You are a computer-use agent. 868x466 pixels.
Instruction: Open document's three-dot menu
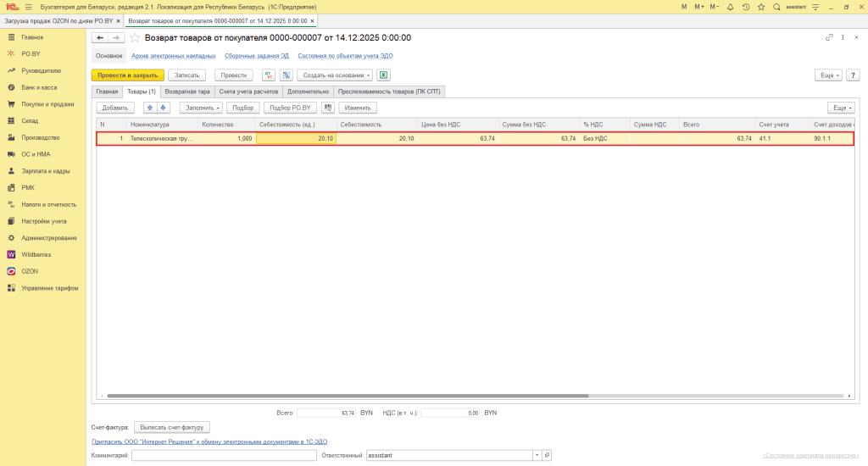pyautogui.click(x=843, y=37)
